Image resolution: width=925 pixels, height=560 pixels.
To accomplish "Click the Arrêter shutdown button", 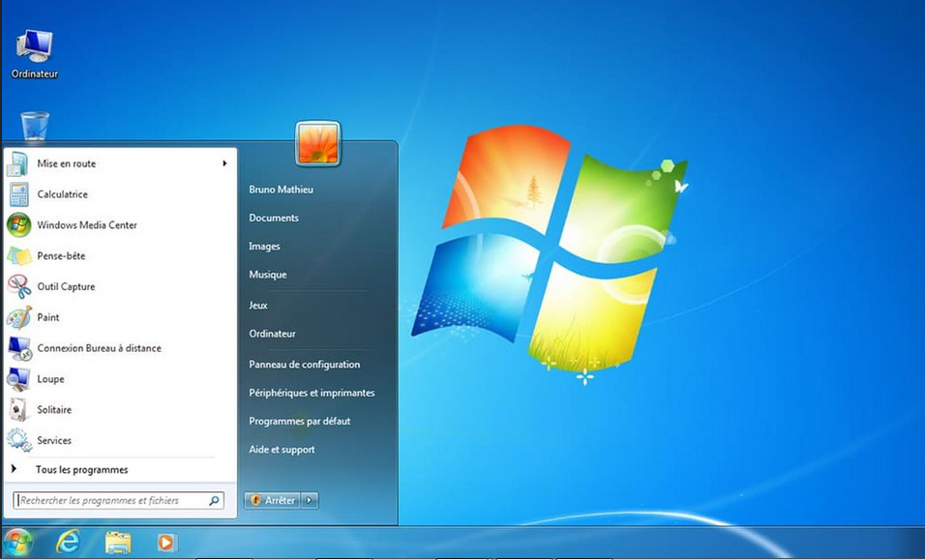I will [x=273, y=500].
